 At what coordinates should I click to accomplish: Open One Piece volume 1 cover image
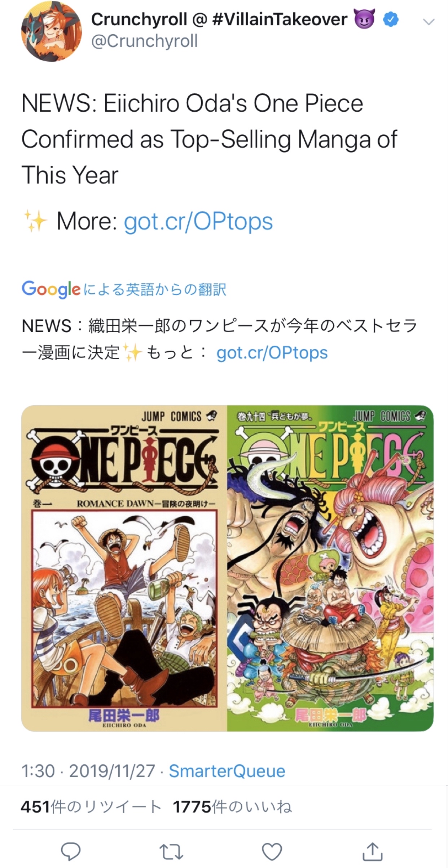[124, 568]
